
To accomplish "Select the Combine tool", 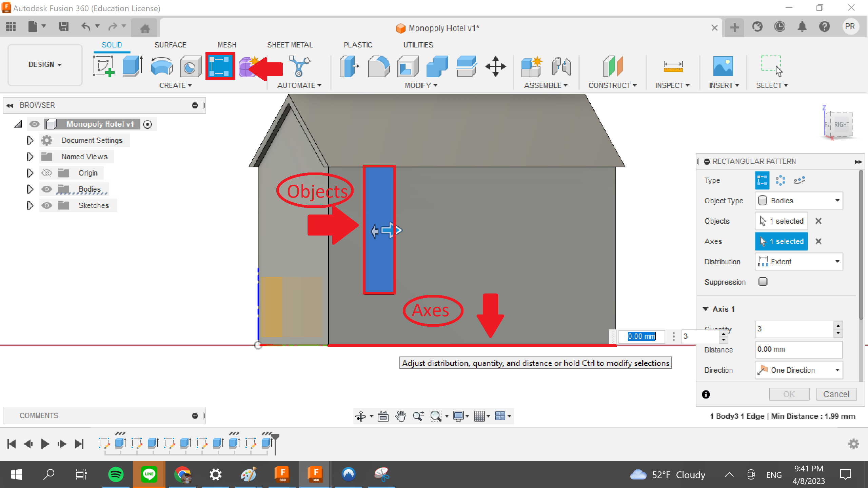I will (x=437, y=66).
